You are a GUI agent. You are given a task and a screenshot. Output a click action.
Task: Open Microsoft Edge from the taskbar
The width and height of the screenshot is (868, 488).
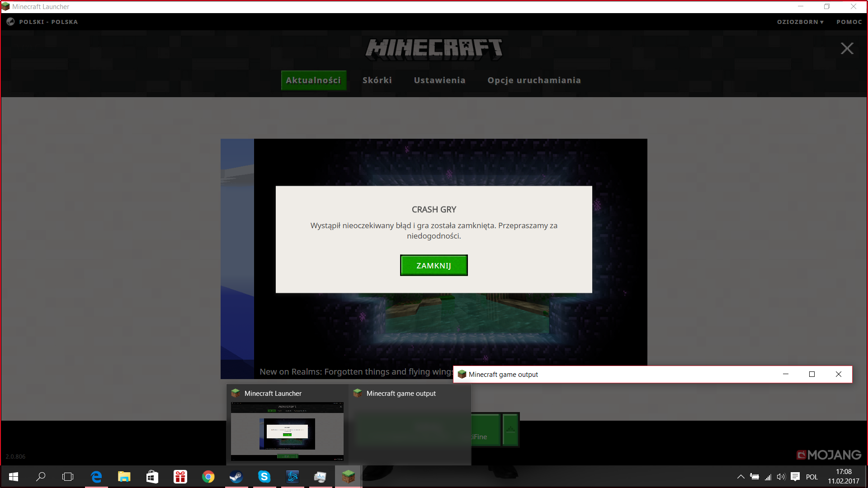point(96,477)
